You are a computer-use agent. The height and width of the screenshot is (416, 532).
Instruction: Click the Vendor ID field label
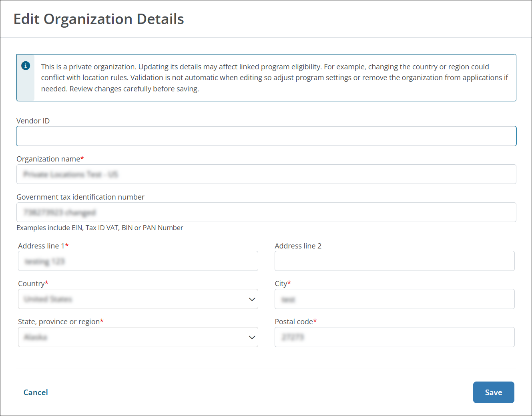click(33, 120)
